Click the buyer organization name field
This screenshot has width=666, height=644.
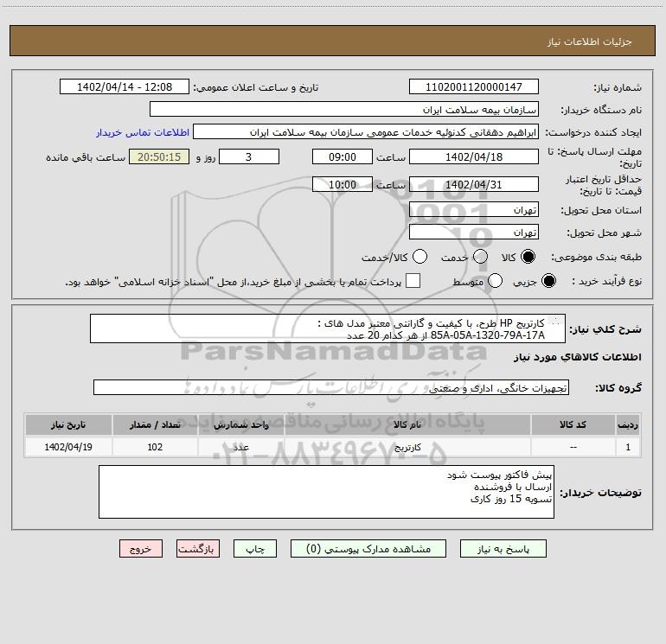pos(344,110)
